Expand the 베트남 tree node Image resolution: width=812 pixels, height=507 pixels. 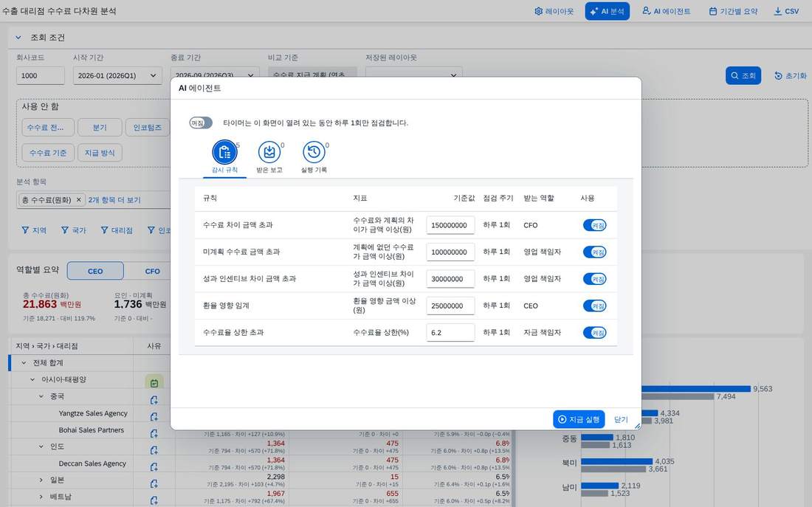click(41, 497)
